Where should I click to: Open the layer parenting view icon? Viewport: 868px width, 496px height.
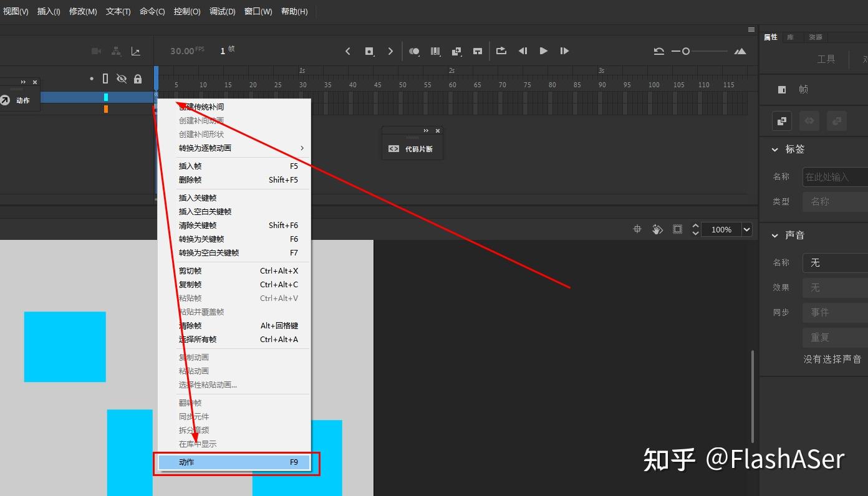coord(116,51)
